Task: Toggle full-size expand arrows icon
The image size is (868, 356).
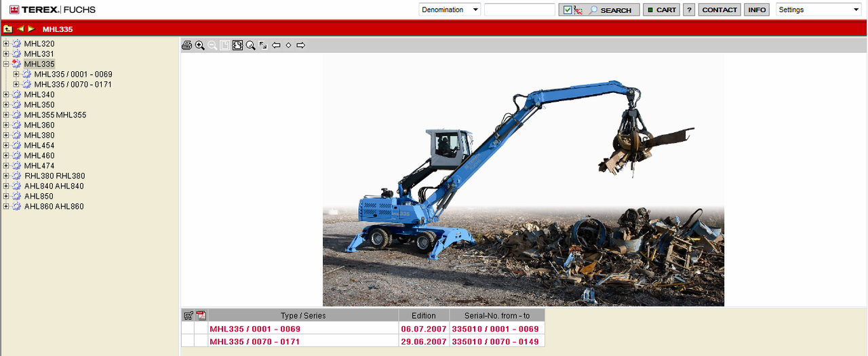Action: tap(263, 45)
